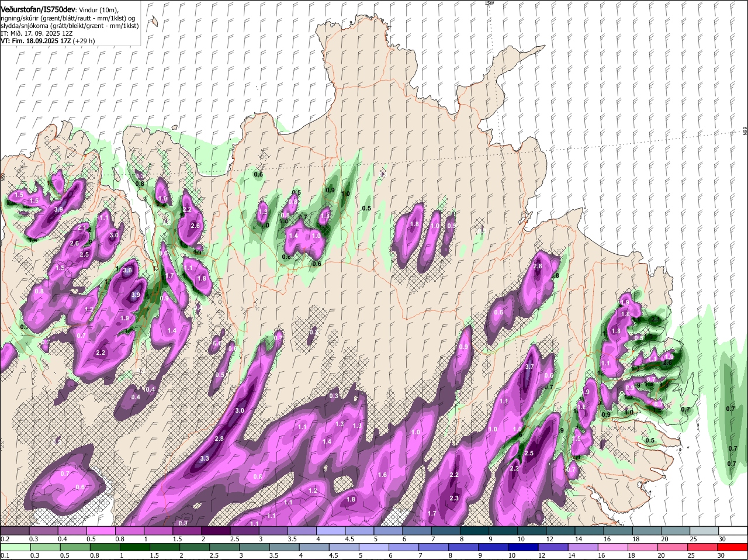Screen dimensions: 748x560
Task: Click the 0.2 swatch in the snow legend
Action: (x=15, y=531)
